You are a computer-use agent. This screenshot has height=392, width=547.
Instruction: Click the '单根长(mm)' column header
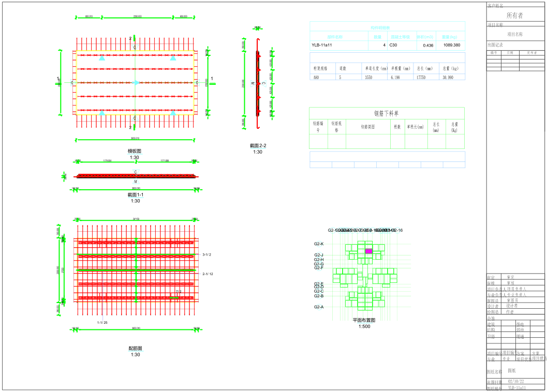416,127
